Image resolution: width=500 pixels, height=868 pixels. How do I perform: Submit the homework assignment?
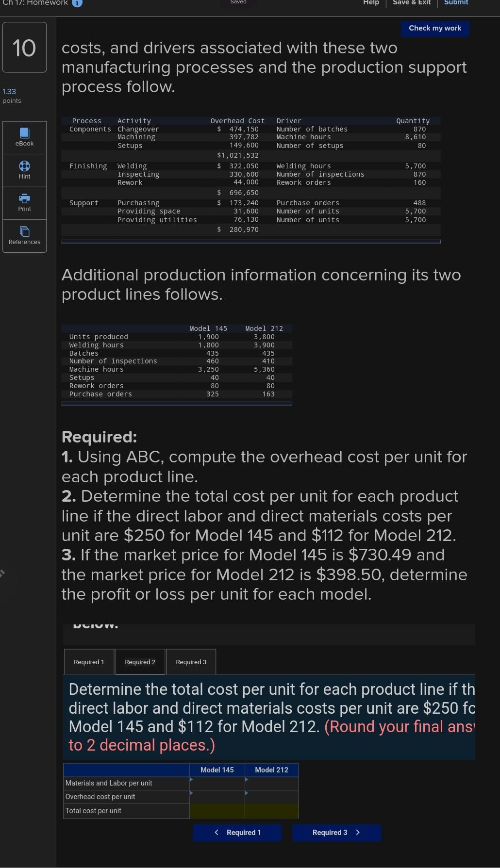[456, 2]
